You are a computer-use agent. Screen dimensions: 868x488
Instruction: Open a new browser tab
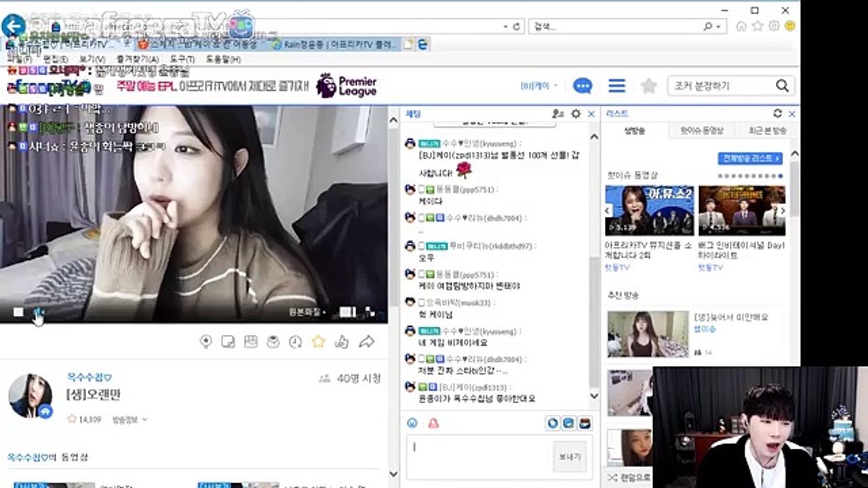pos(408,45)
